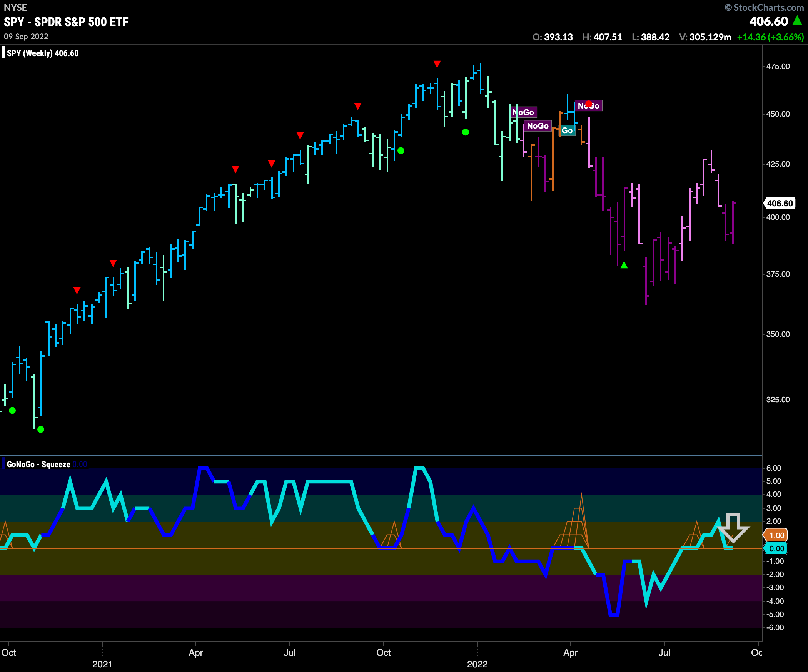This screenshot has width=808, height=672.
Task: Click the 09-Sep-2022 date label
Action: click(26, 37)
